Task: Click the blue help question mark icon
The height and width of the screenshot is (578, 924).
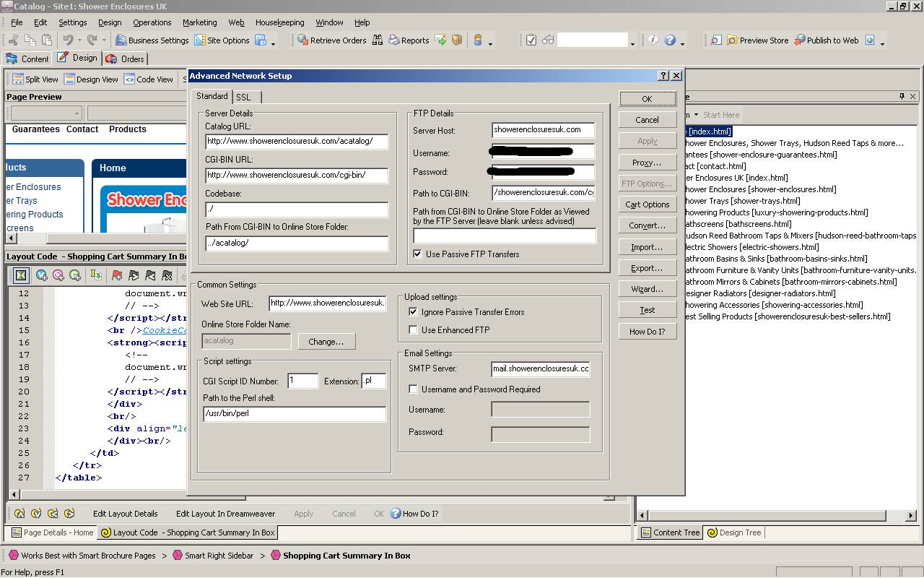Action: tap(670, 40)
